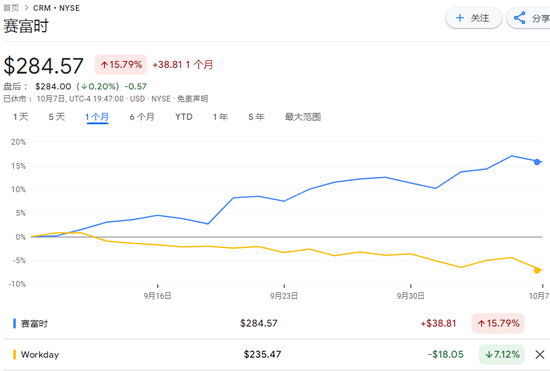This screenshot has width=550, height=371.
Task: Click the $235.47 Workday price
Action: click(x=262, y=355)
